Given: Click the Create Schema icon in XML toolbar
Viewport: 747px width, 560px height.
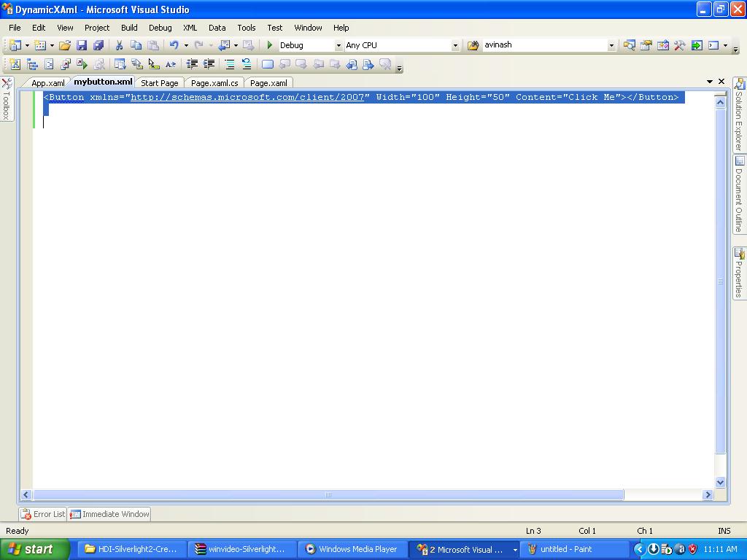Looking at the screenshot, I should click(15, 64).
